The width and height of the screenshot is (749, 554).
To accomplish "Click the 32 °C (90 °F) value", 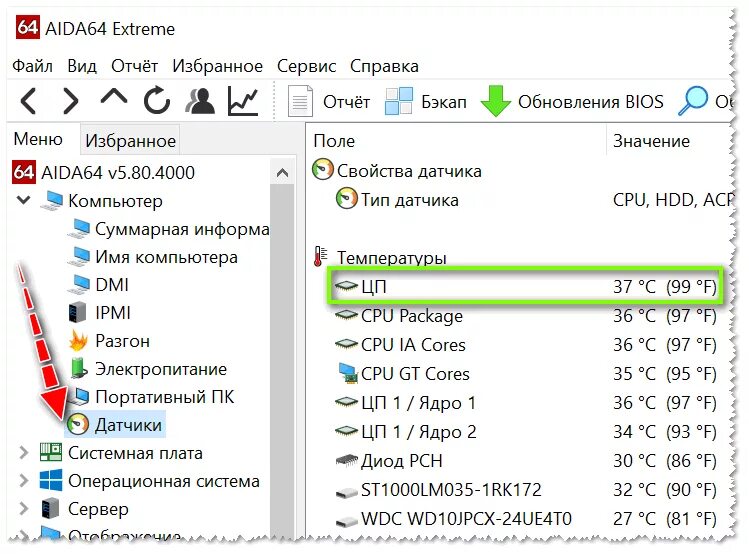I will coord(665,490).
